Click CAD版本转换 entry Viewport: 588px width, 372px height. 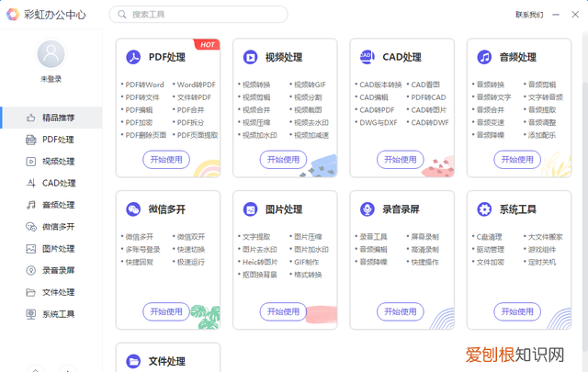(x=380, y=85)
